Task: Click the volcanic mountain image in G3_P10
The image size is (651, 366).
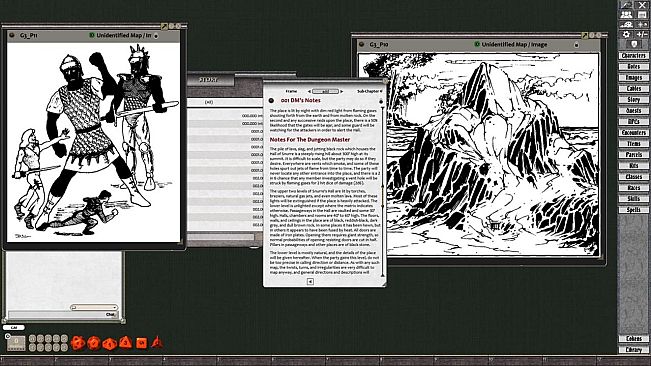Action: pos(479,154)
